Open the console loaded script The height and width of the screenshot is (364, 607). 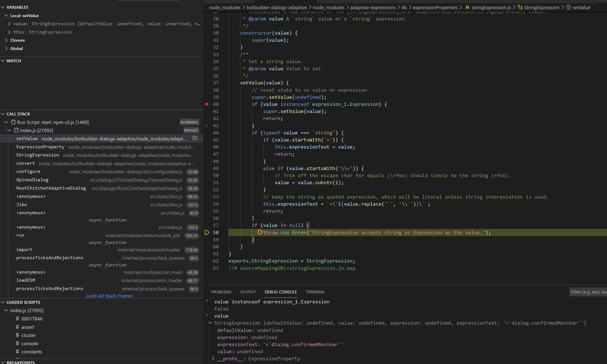[x=30, y=343]
